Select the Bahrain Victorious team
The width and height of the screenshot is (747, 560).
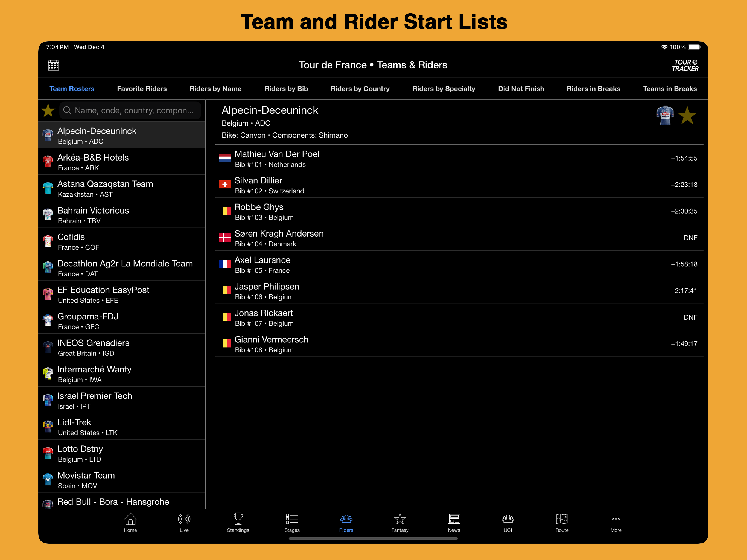tap(122, 215)
